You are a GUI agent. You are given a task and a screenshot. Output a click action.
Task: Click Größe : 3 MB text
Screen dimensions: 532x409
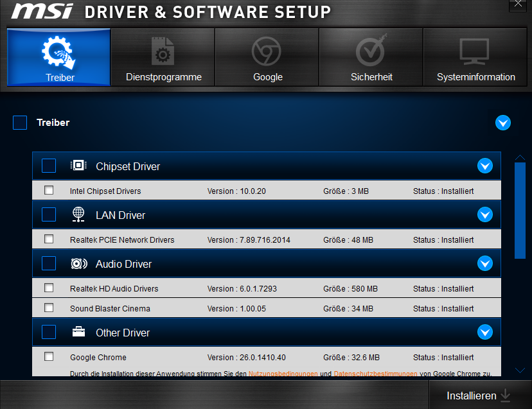pyautogui.click(x=346, y=191)
